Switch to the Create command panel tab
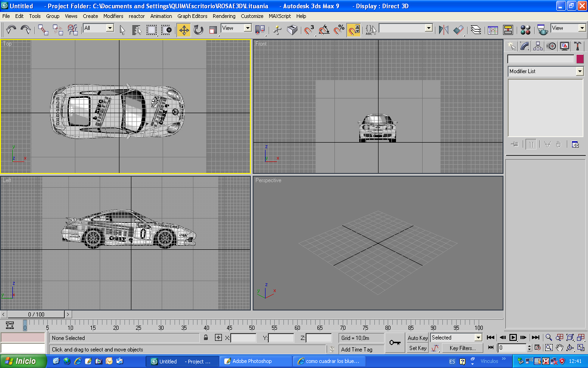Screen dimensions: 588x368 point(511,46)
